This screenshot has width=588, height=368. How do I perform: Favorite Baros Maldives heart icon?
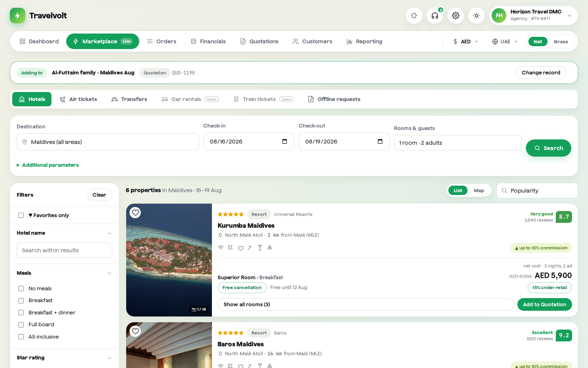[x=135, y=331]
